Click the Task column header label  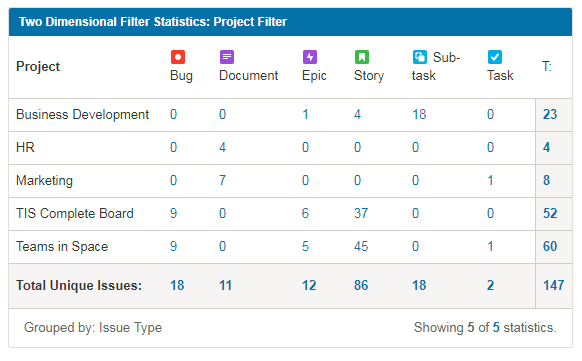click(x=500, y=75)
